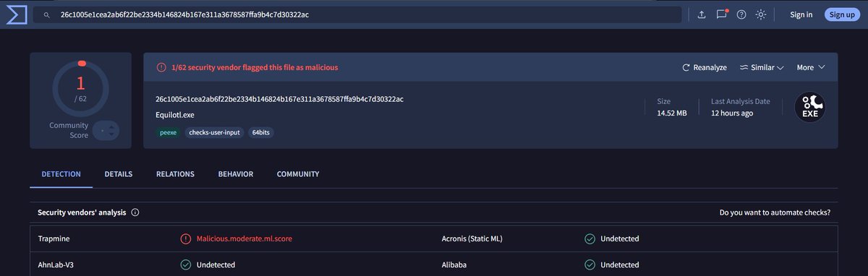Click the 14.52 MB size value
Image resolution: width=868 pixels, height=276 pixels.
click(672, 113)
